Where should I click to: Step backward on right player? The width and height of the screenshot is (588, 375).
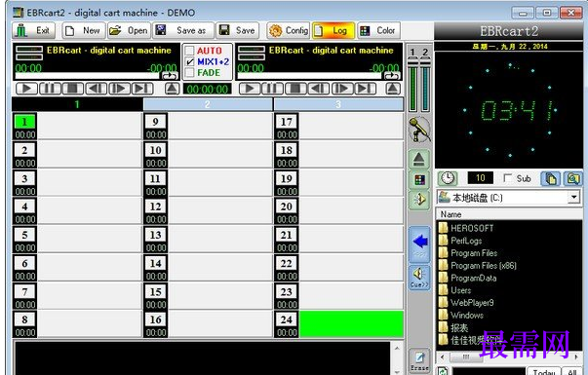319,89
